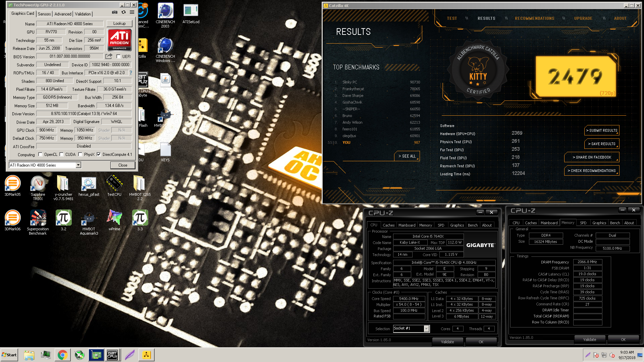Click SAVE RESULTS in Catzilla

[x=602, y=144]
